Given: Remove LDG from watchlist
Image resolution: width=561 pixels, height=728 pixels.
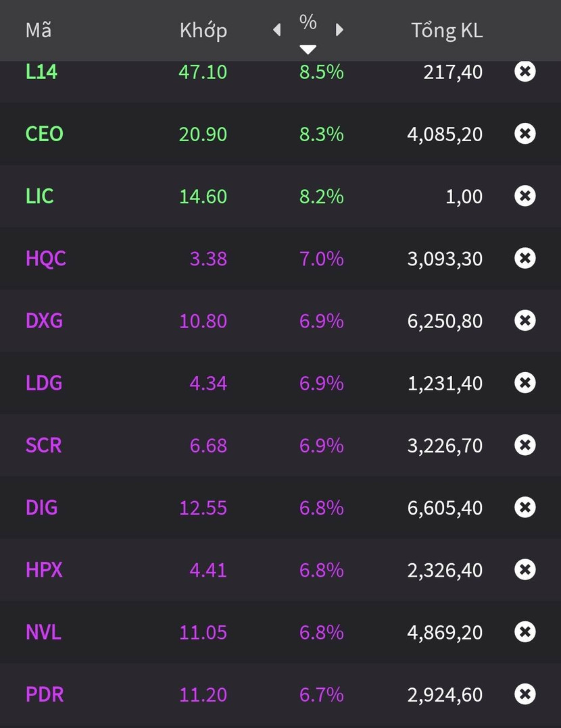Looking at the screenshot, I should [525, 383].
